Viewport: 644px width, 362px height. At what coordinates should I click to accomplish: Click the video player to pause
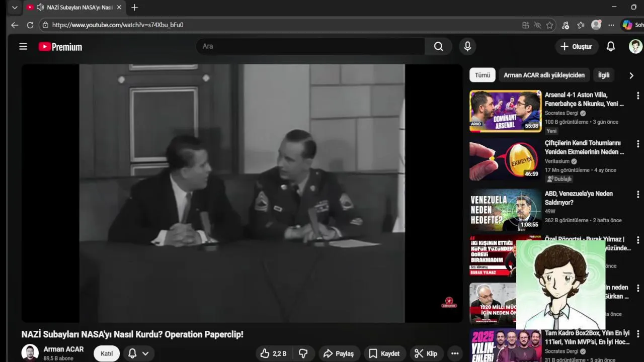click(x=242, y=193)
